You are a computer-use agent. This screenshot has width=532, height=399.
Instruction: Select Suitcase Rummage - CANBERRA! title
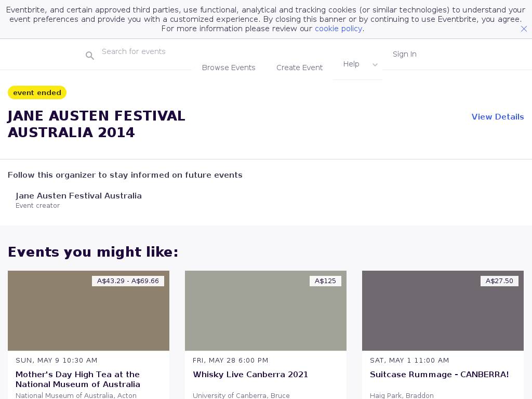point(439,375)
